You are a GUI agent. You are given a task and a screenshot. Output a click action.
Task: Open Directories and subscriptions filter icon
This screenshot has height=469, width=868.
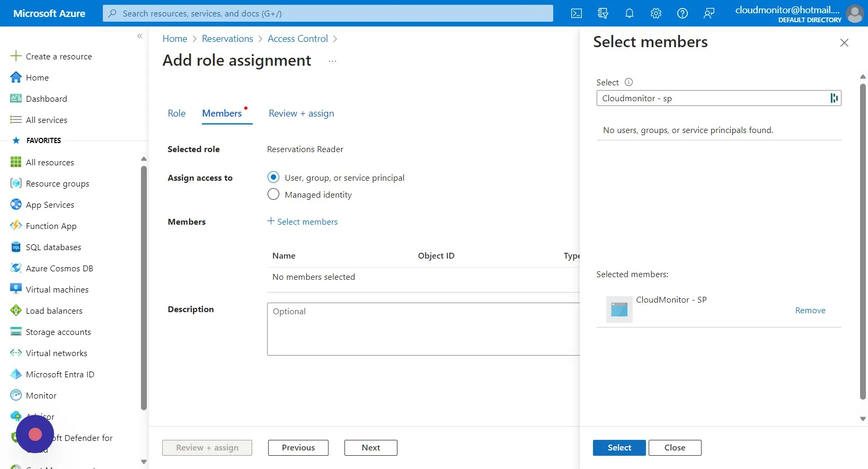[x=603, y=13]
